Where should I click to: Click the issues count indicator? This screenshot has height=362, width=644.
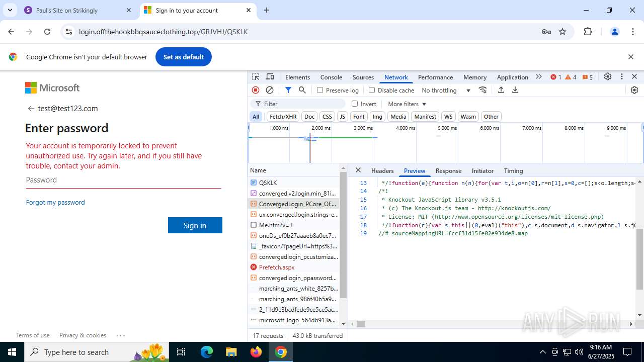(x=587, y=77)
